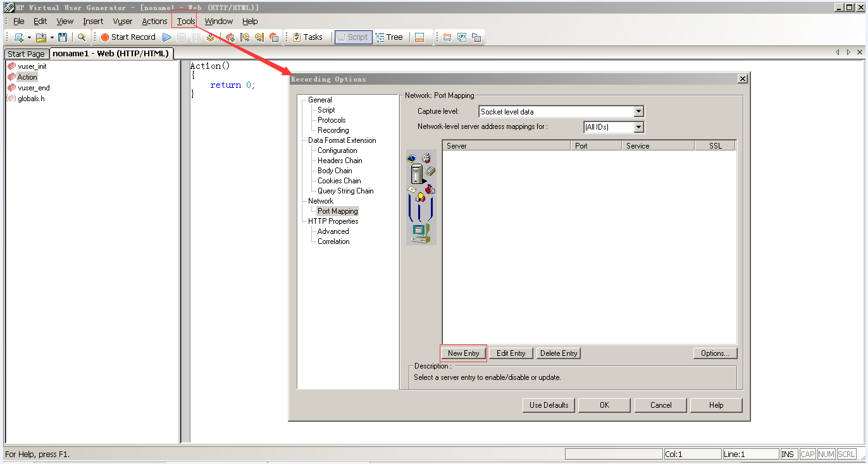Screen dimensions: 868x464
Task: Open the Edit menu
Action: pyautogui.click(x=40, y=21)
